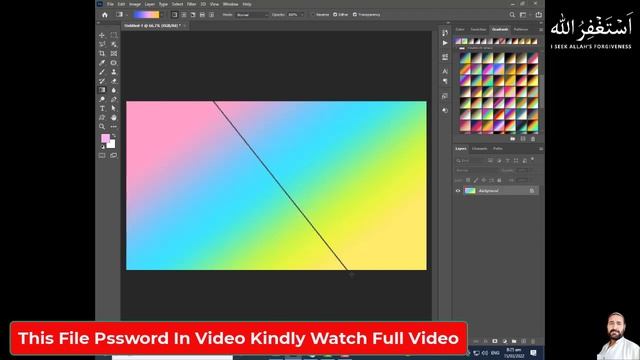640x360 pixels.
Task: Toggle the Reverse checkbox
Action: [313, 15]
